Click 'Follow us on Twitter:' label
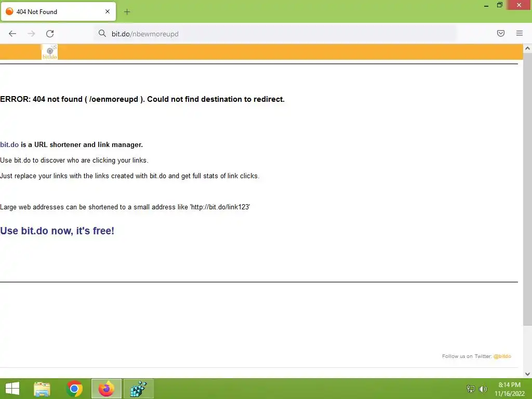Screen dimensions: 532x399 [467, 356]
